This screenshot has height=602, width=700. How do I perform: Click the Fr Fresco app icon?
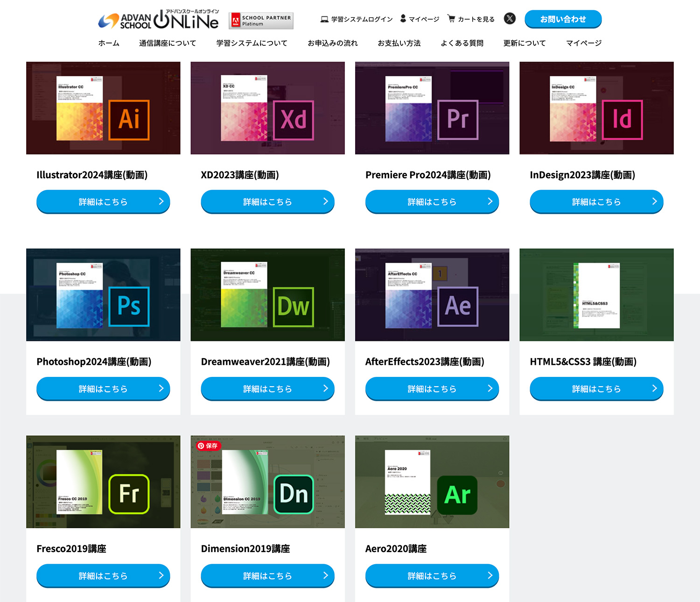(x=129, y=494)
